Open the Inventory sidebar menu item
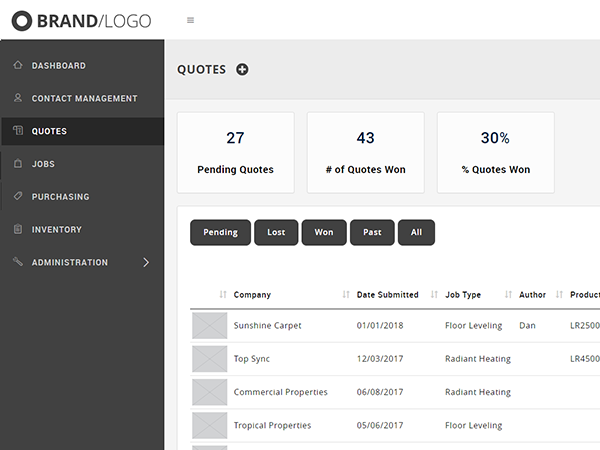The height and width of the screenshot is (450, 600). [57, 230]
